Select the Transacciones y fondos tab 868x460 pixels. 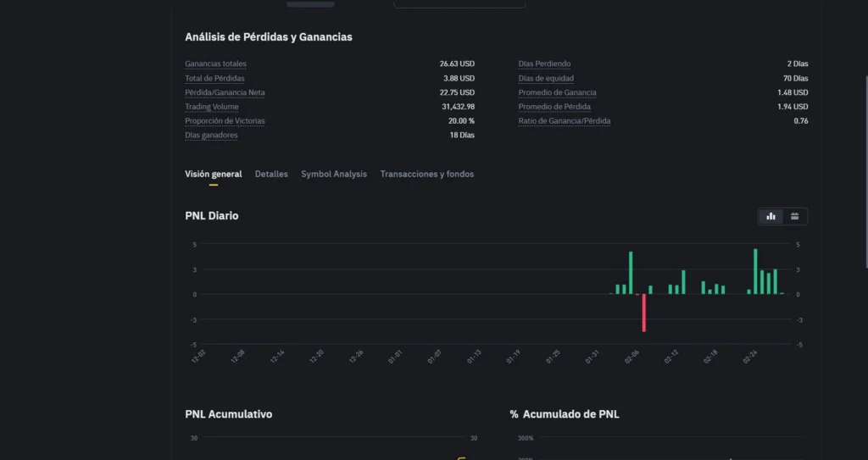[x=426, y=174]
